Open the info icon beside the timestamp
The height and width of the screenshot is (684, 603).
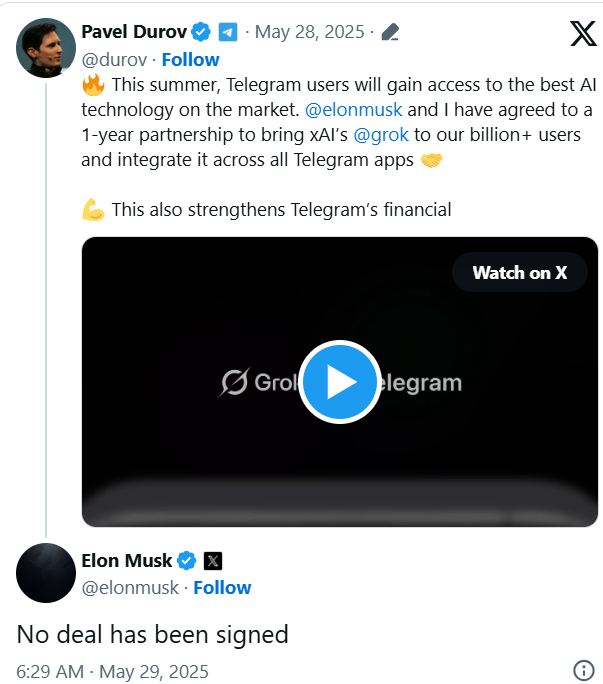(584, 670)
